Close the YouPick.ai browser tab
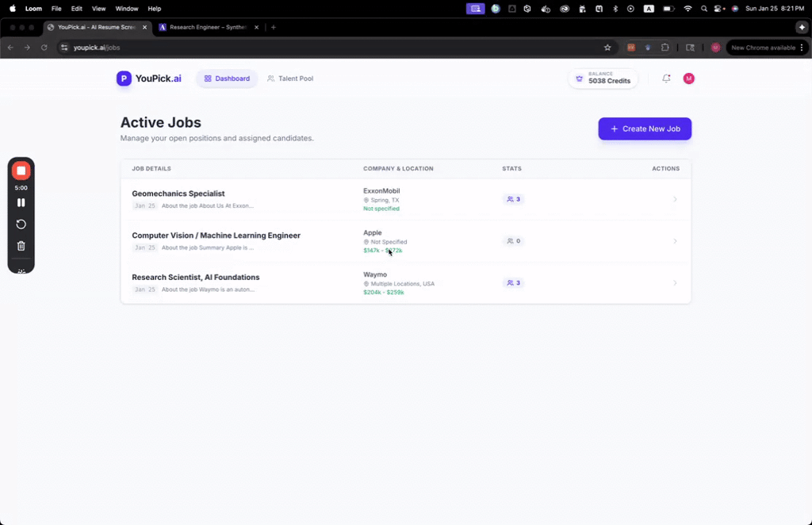The image size is (812, 525). [144, 28]
